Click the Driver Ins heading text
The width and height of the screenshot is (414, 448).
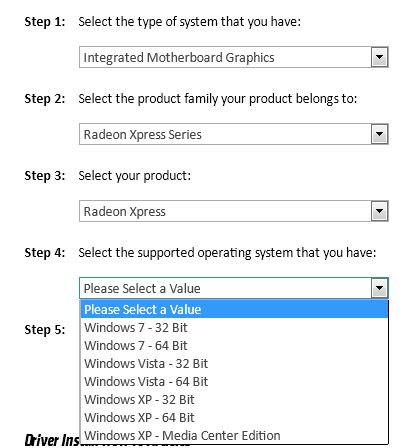[x=52, y=440]
